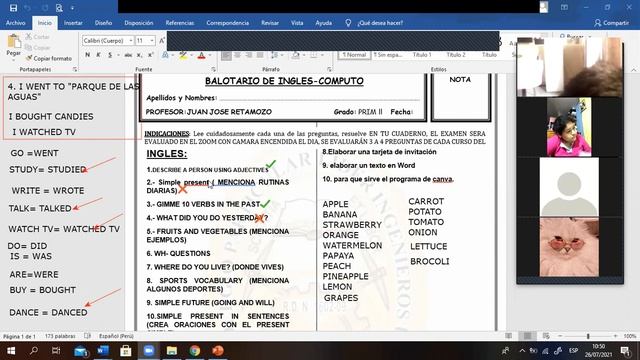Click the shading paint bucket icon
The height and width of the screenshot is (360, 640).
click(296, 55)
